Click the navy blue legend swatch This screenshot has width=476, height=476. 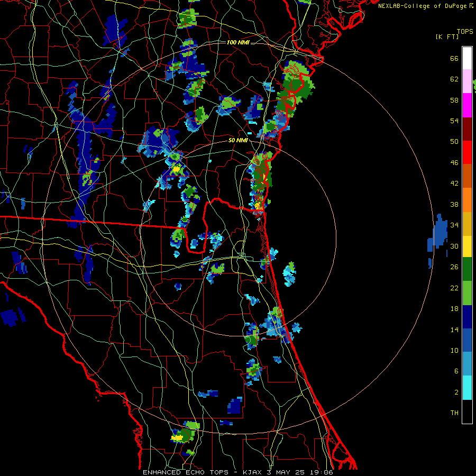tap(467, 317)
